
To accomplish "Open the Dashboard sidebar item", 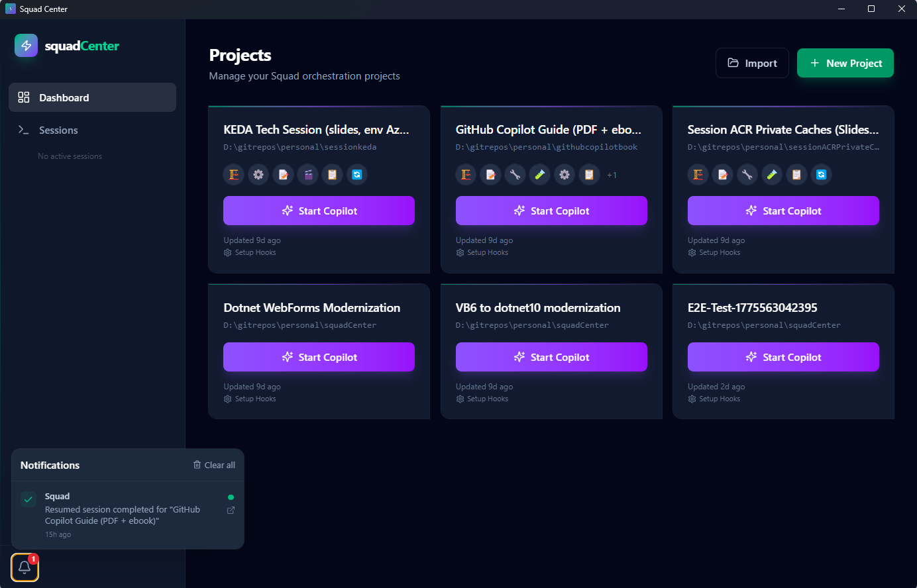I will point(92,97).
